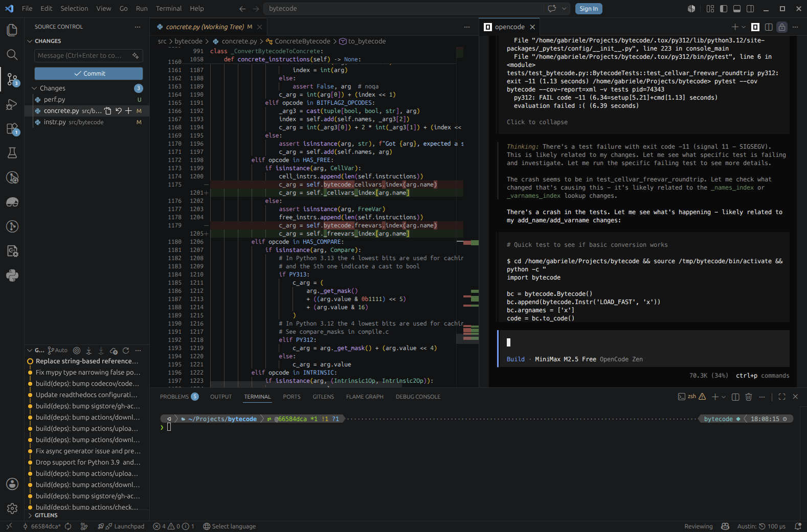Switch to the opencode editor tab

pos(510,27)
